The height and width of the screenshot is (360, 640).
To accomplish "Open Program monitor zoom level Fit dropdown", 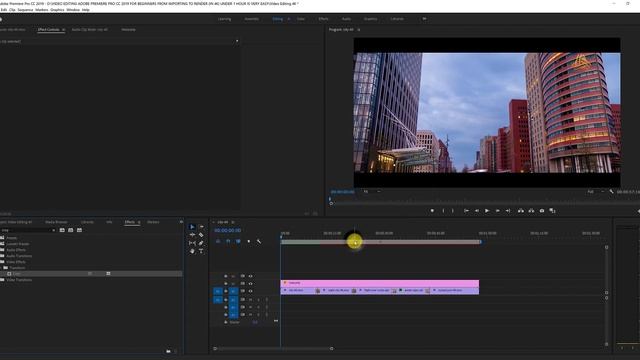I will point(372,191).
